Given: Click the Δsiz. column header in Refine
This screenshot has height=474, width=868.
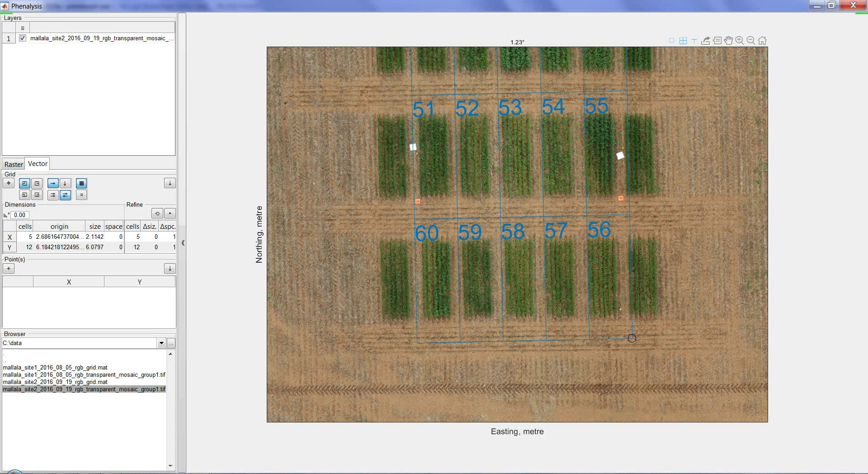Looking at the screenshot, I should tap(150, 227).
